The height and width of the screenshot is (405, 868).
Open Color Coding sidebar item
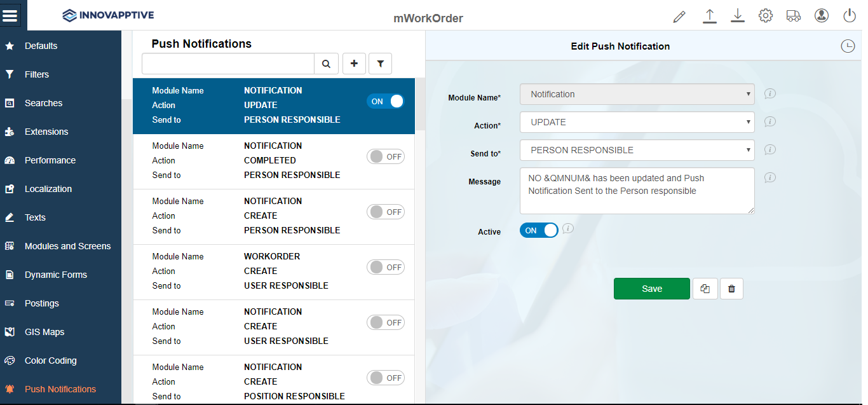click(50, 360)
